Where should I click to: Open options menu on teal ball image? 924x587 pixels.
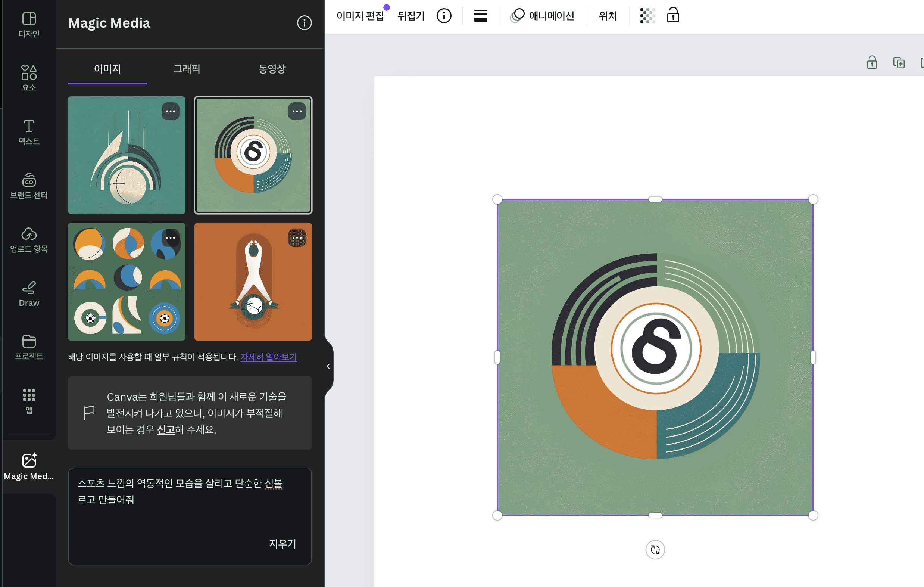point(171,111)
